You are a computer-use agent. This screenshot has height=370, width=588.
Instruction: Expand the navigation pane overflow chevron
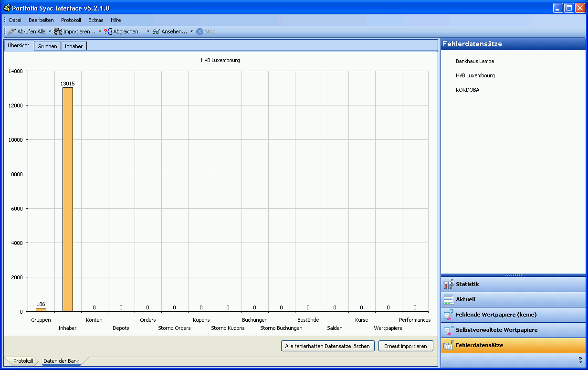(x=580, y=359)
